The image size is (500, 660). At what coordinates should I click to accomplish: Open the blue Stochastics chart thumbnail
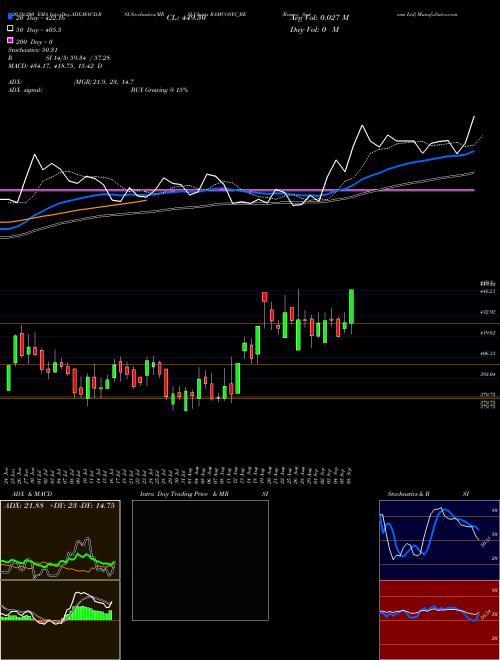439,540
